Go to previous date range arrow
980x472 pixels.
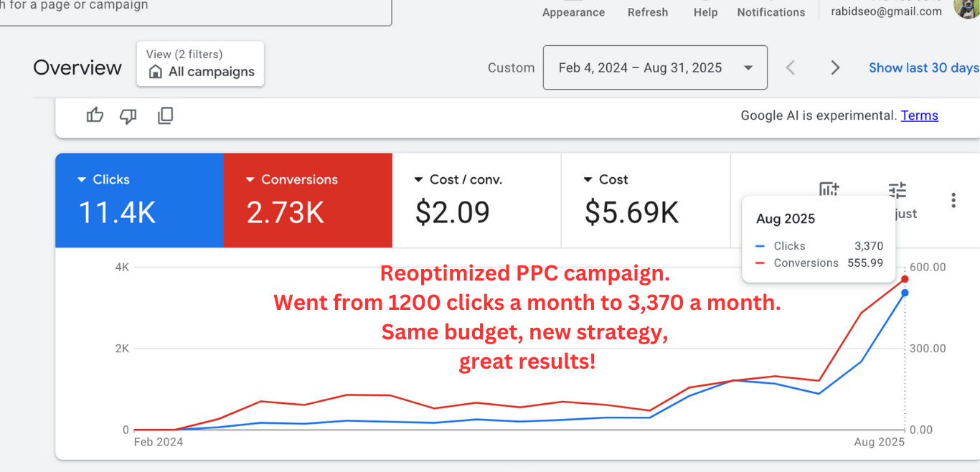tap(791, 68)
